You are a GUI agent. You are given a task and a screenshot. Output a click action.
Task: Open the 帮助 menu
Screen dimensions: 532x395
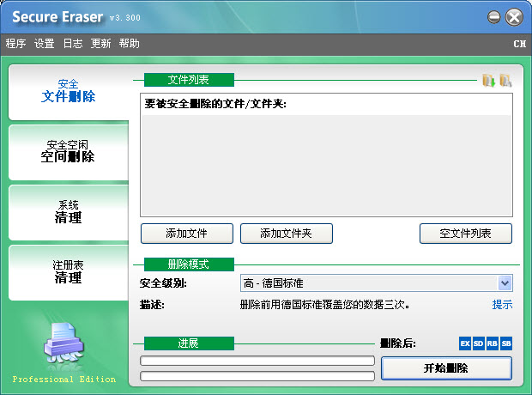129,44
